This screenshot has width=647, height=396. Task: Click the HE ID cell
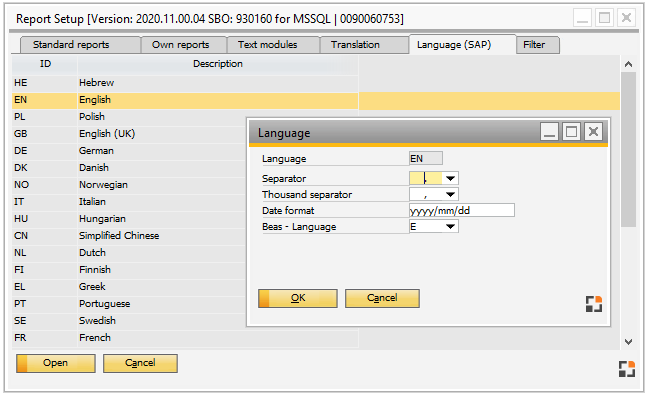pyautogui.click(x=45, y=83)
